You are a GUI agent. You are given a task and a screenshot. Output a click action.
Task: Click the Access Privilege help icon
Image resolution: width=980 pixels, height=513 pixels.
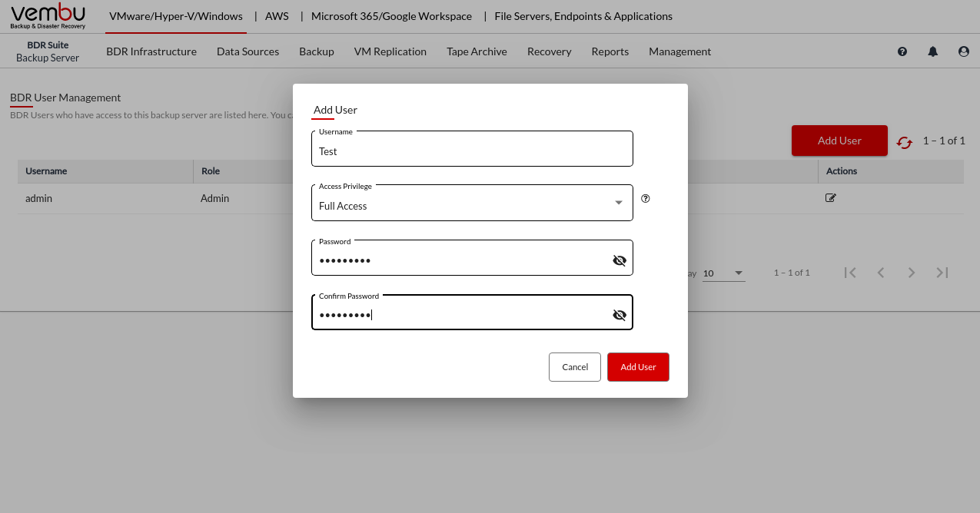[646, 198]
